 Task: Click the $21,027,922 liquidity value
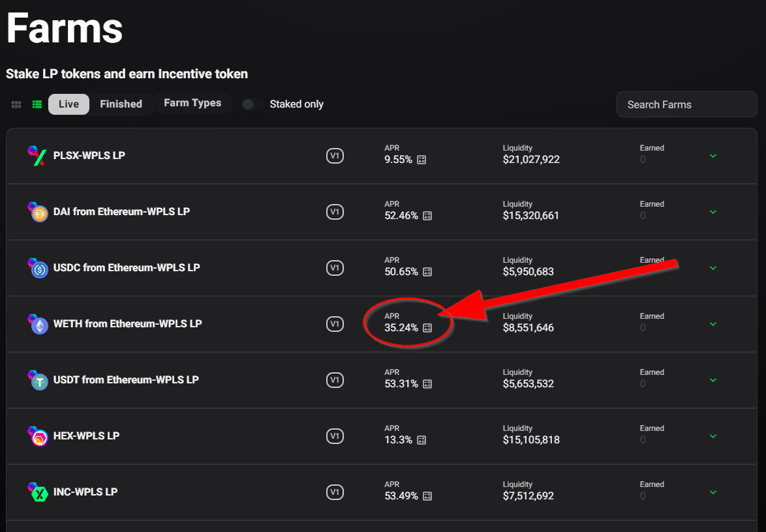pos(531,160)
